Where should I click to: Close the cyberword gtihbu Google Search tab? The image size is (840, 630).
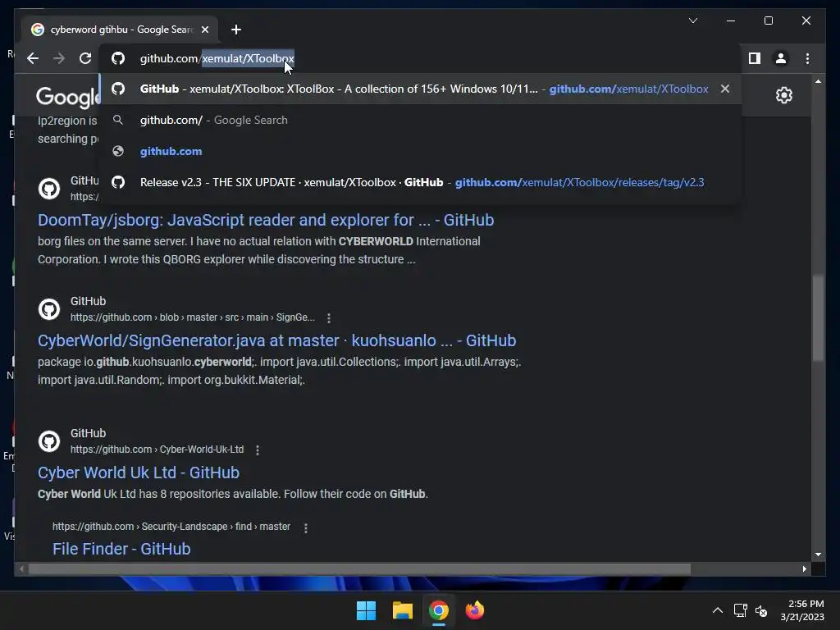[204, 30]
